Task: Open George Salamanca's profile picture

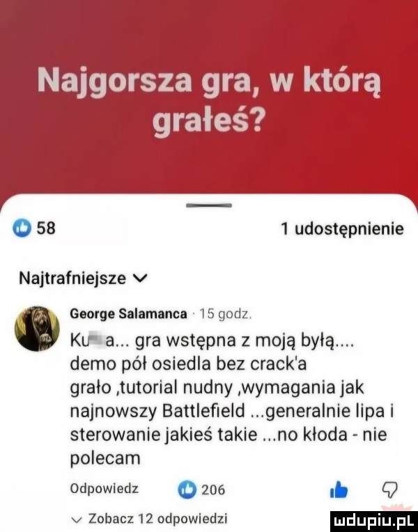Action: tap(37, 328)
